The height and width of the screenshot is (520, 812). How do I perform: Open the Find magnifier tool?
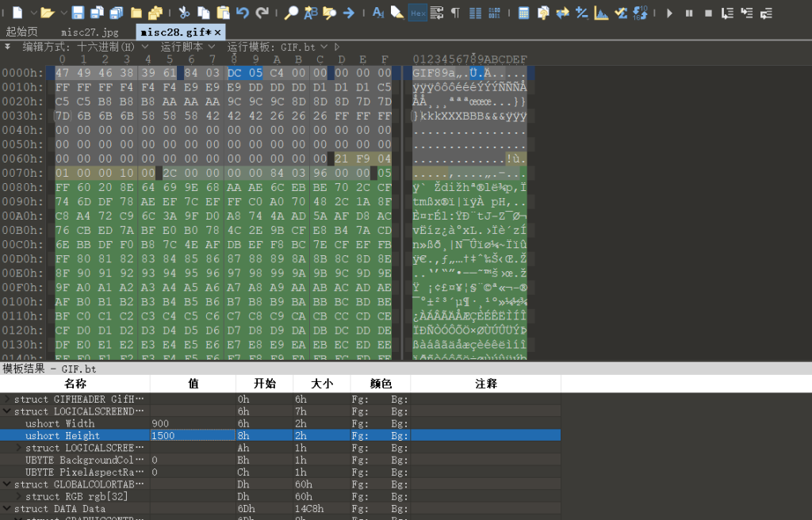[292, 13]
